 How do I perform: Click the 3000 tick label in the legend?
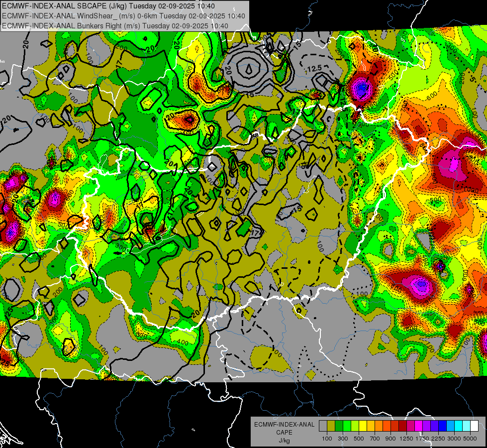(454, 439)
